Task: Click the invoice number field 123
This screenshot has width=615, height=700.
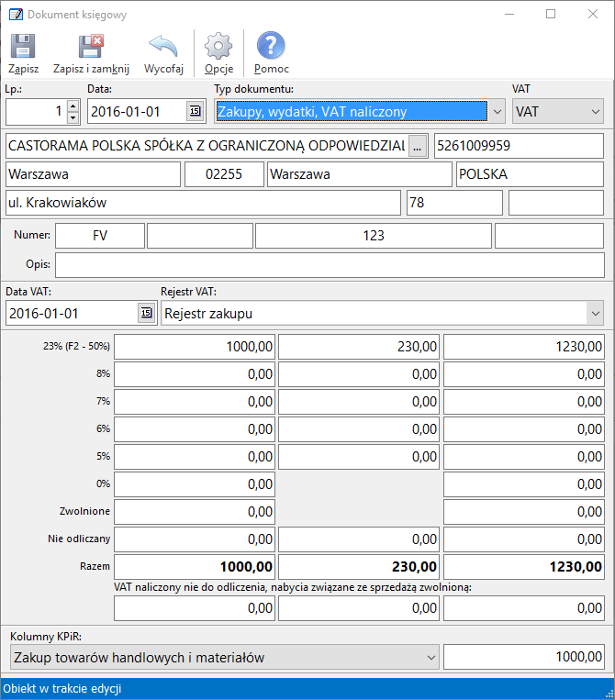Action: pyautogui.click(x=373, y=236)
